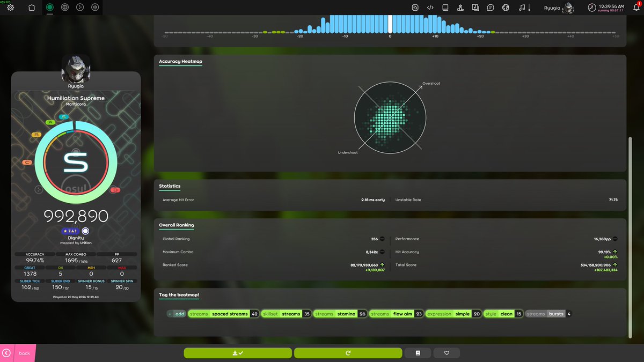Click Ryugio's avatar on the score card
644x362 pixels.
pos(76,68)
